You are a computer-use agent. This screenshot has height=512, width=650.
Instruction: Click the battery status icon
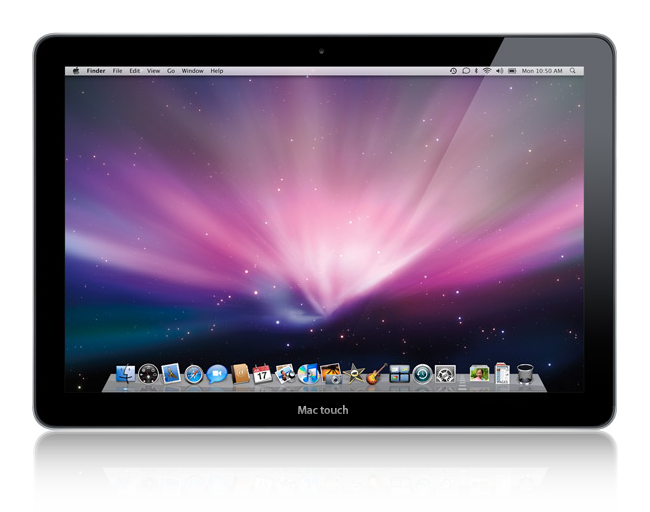[512, 71]
